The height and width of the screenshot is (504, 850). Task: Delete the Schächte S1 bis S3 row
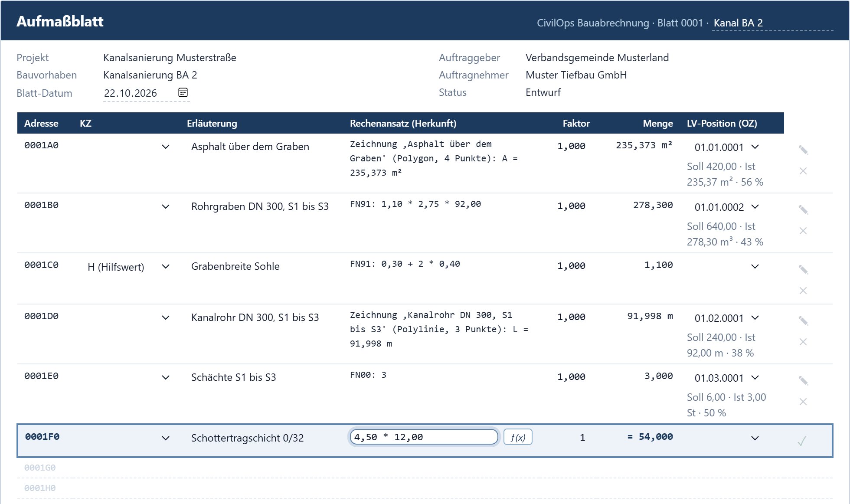point(803,402)
